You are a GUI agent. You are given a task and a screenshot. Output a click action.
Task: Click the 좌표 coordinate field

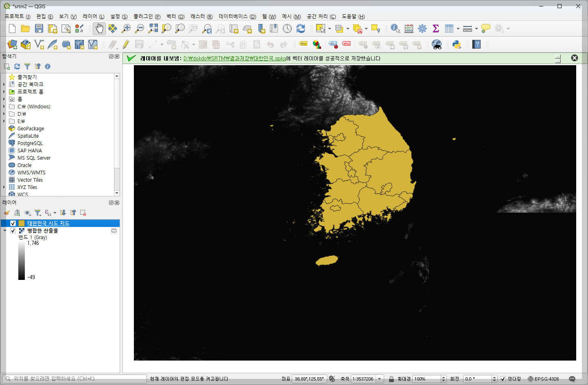310,379
